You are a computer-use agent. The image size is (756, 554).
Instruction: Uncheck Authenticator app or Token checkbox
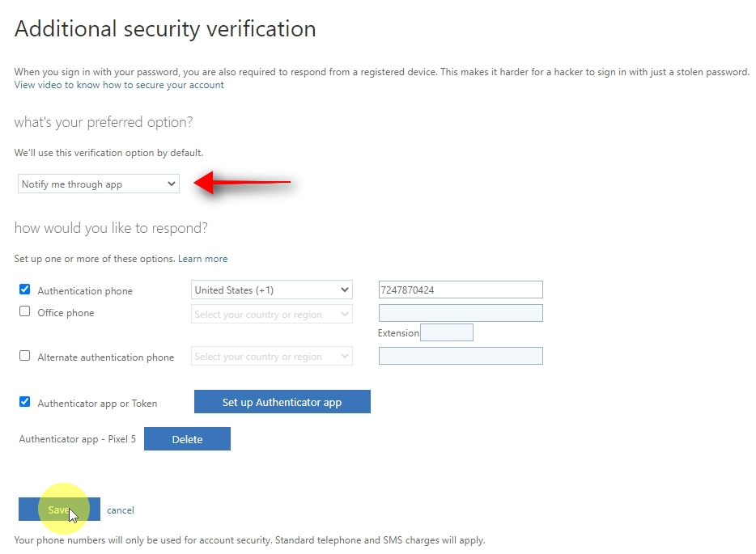[x=24, y=402]
